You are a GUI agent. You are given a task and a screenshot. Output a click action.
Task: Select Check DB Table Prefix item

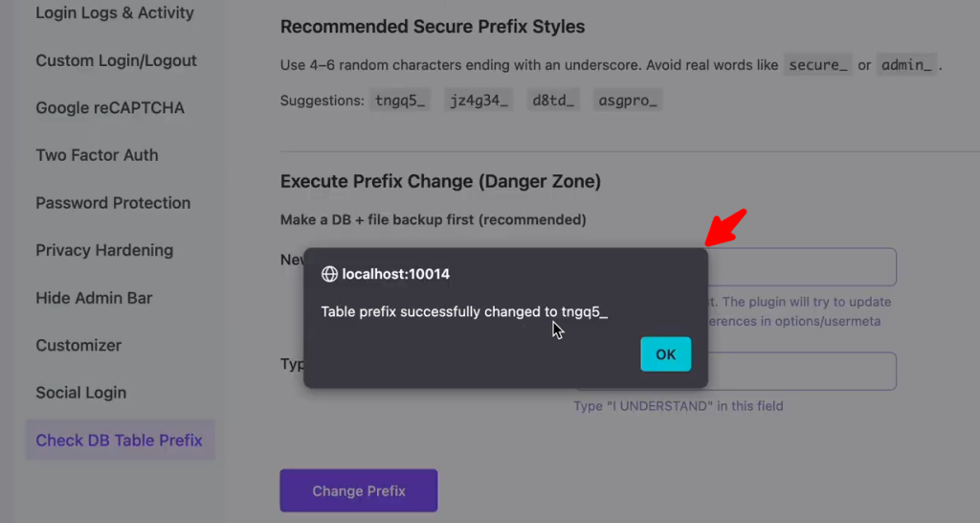120,441
